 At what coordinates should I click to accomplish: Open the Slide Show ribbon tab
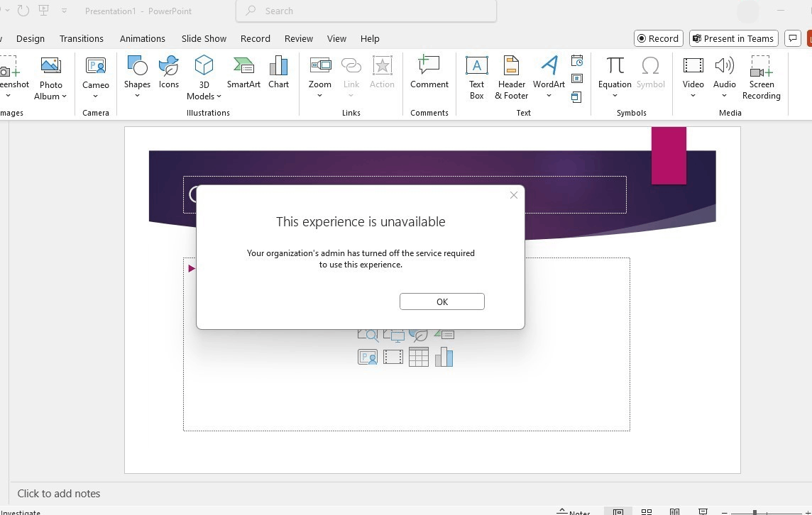[x=204, y=38]
